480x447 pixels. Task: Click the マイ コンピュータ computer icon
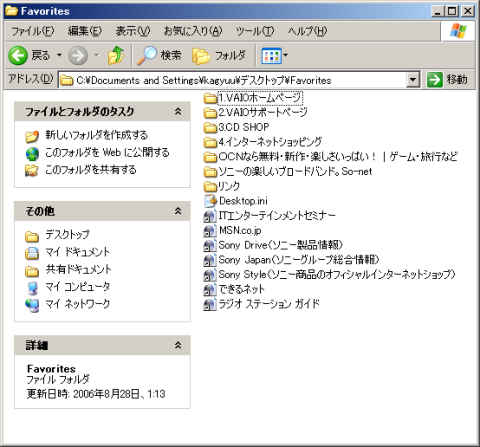pyautogui.click(x=32, y=288)
